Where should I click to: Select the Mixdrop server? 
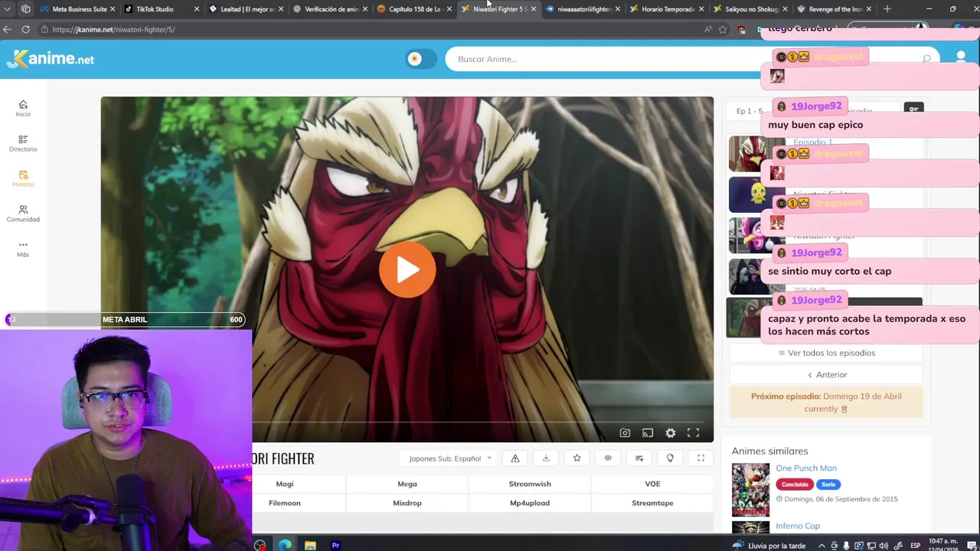pos(407,503)
